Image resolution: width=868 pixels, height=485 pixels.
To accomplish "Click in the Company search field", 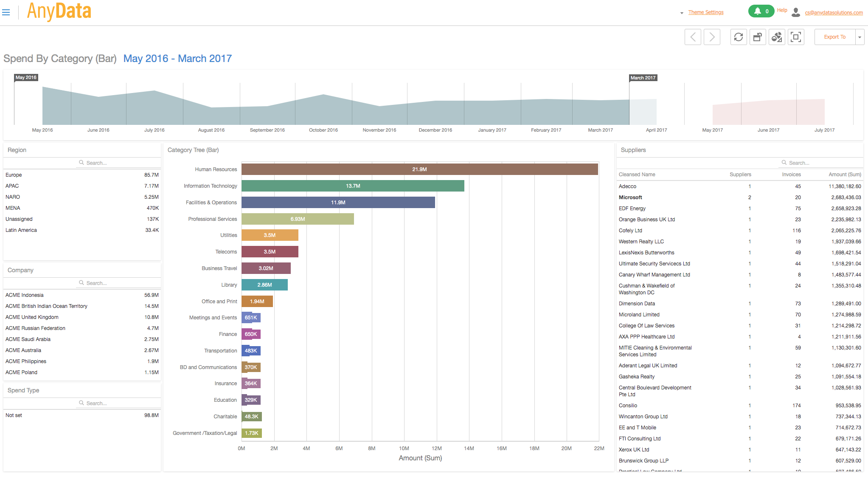I will [118, 283].
